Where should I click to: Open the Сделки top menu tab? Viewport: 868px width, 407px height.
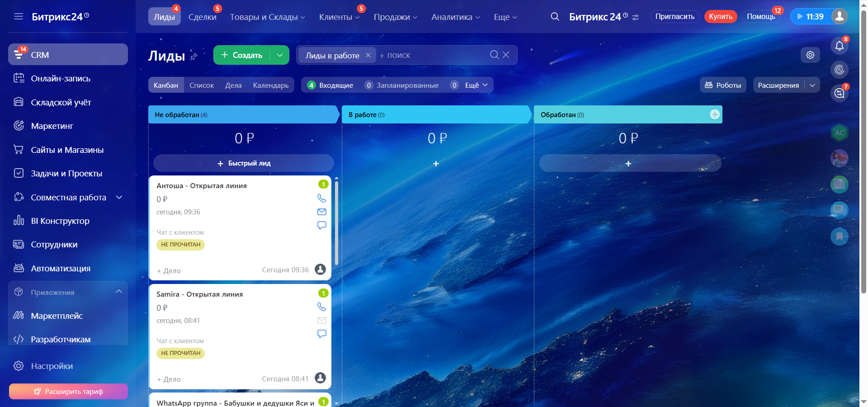(202, 17)
